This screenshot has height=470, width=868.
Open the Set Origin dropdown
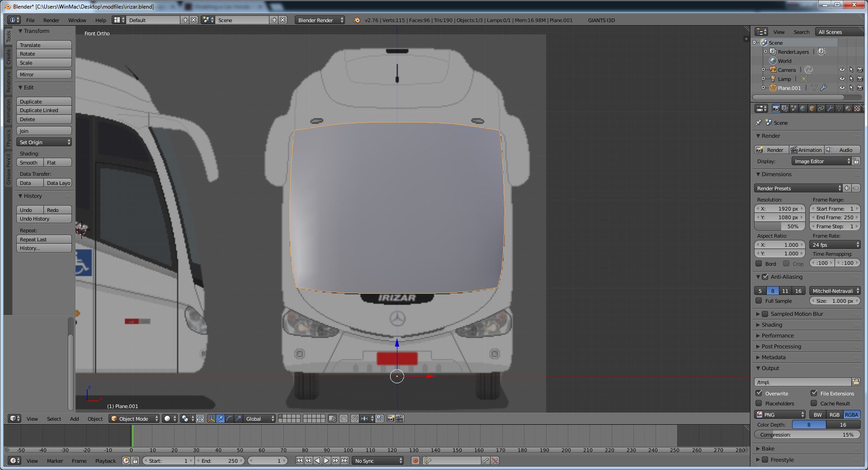tap(44, 142)
